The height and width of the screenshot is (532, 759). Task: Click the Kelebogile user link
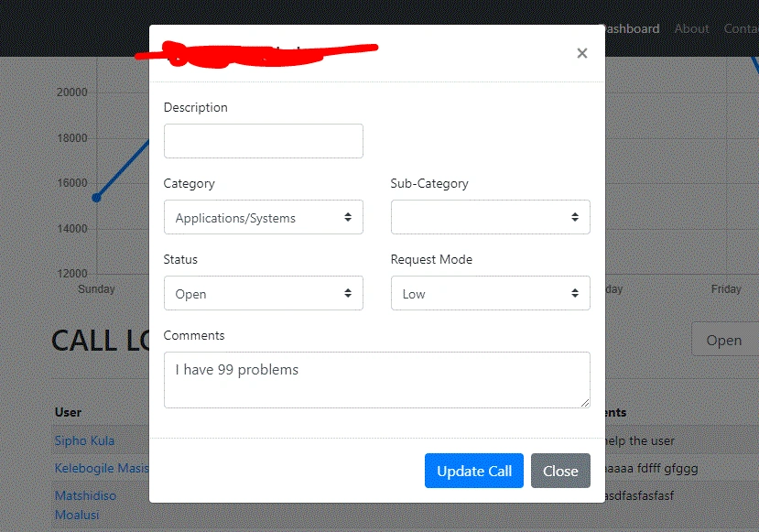coord(102,468)
